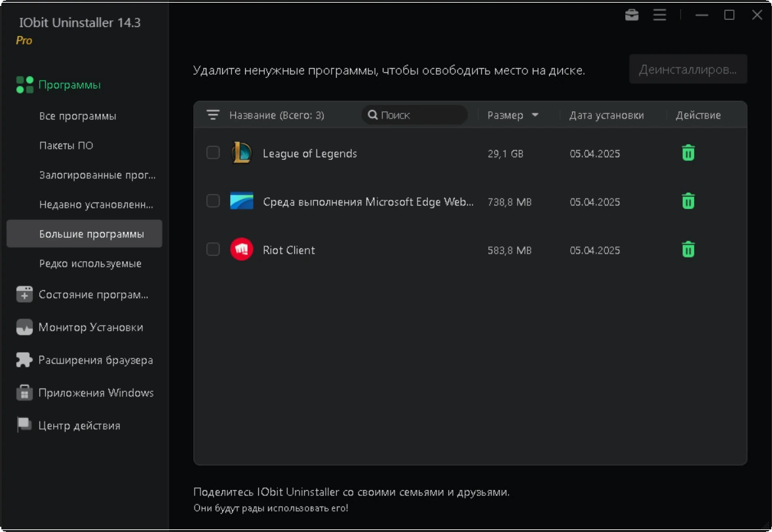
Task: Close the IObit Uninstaller window
Action: click(757, 15)
